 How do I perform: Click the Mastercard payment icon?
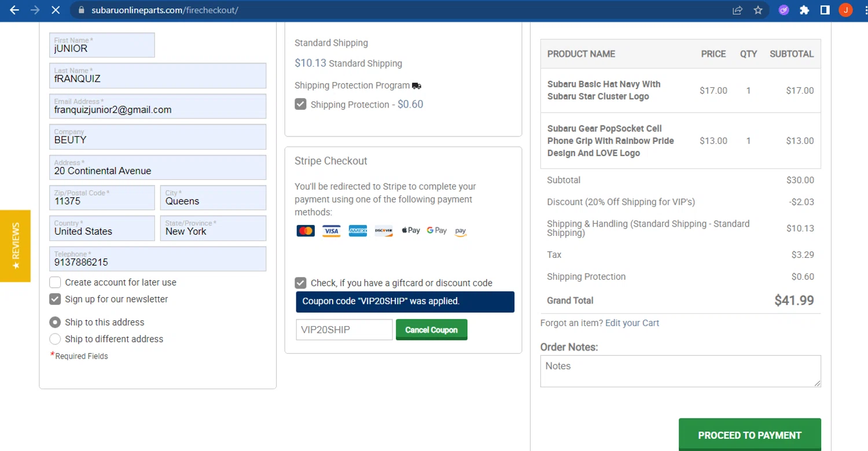click(306, 231)
